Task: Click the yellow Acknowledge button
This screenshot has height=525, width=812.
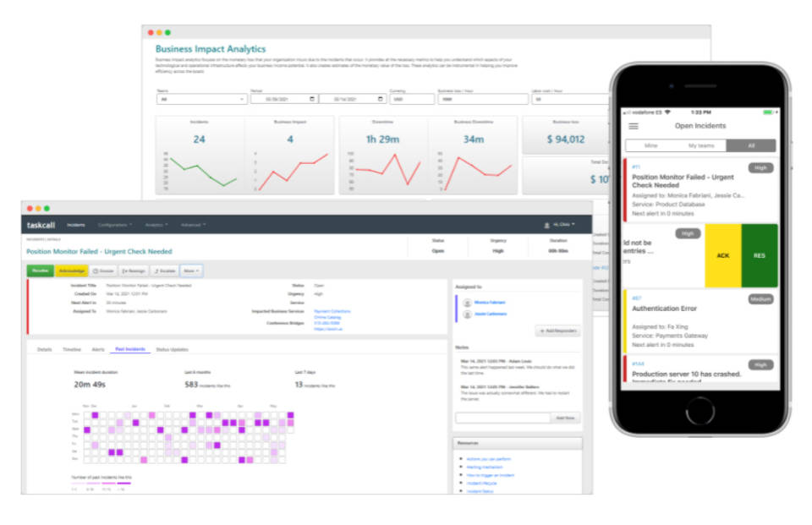Action: coord(71,271)
